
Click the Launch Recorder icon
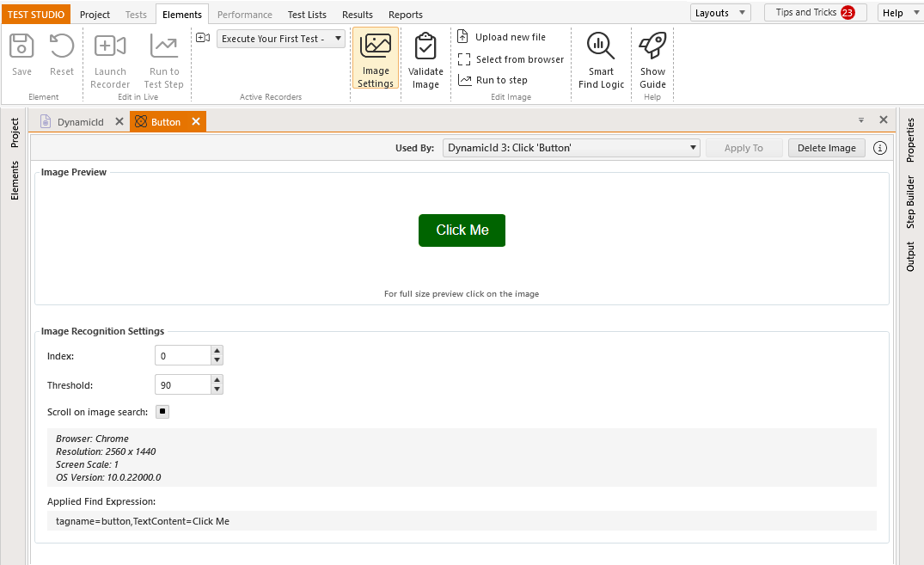pyautogui.click(x=110, y=46)
